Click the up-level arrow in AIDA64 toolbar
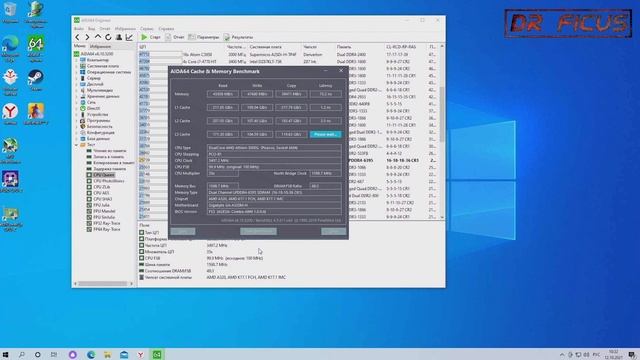This screenshot has width=640, height=360. (98, 37)
